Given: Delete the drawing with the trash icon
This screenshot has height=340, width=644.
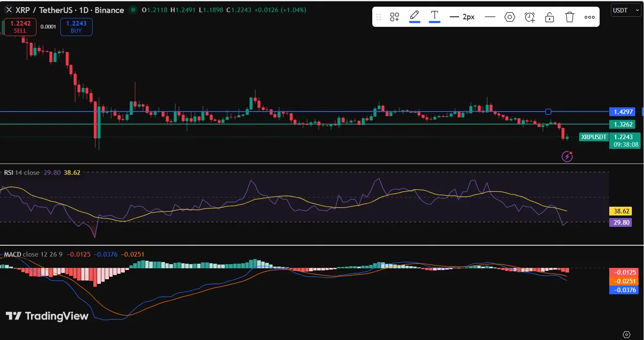Looking at the screenshot, I should [569, 17].
